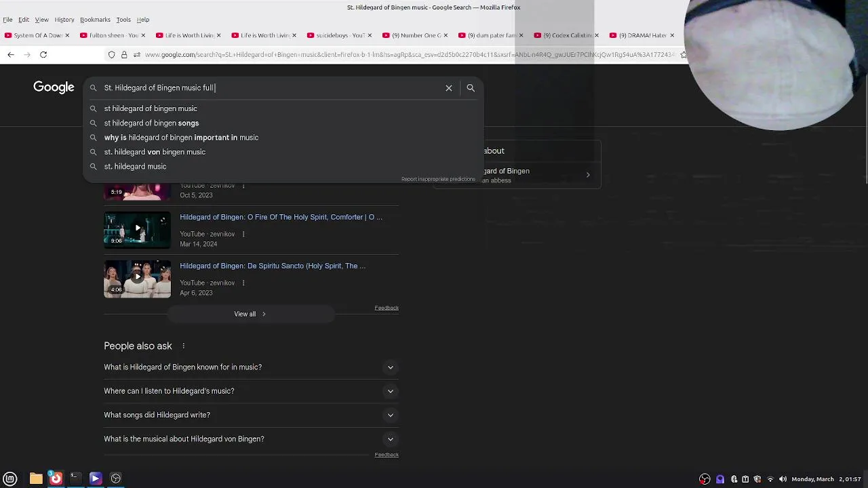Open the Google logo homepage link
Screen dimensions: 868x488
tap(54, 87)
